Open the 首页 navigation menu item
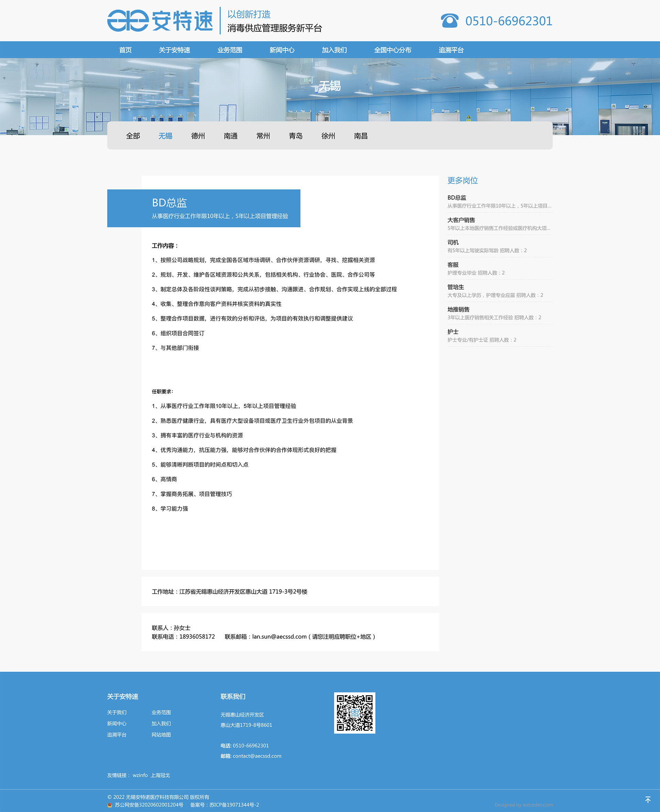 125,50
